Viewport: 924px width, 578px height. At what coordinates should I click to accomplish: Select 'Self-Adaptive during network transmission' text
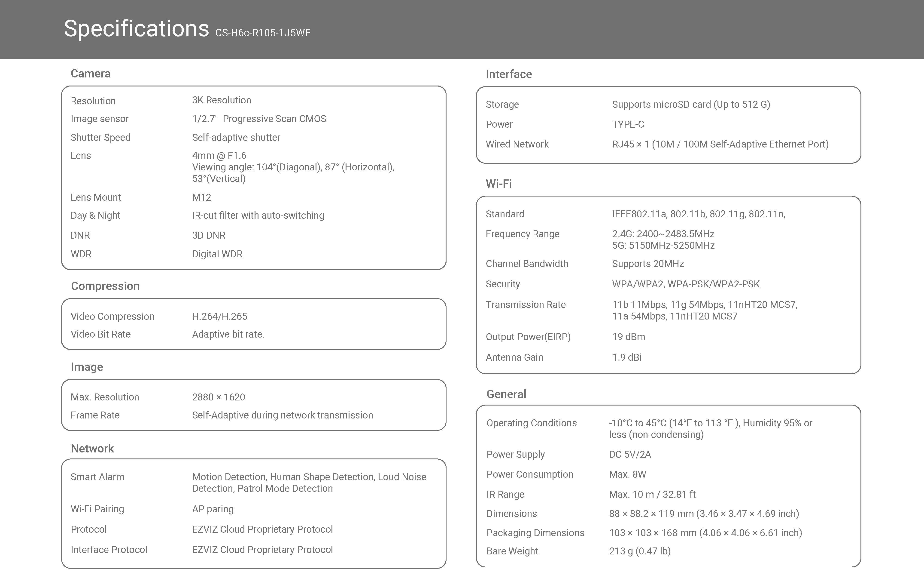[x=283, y=415]
